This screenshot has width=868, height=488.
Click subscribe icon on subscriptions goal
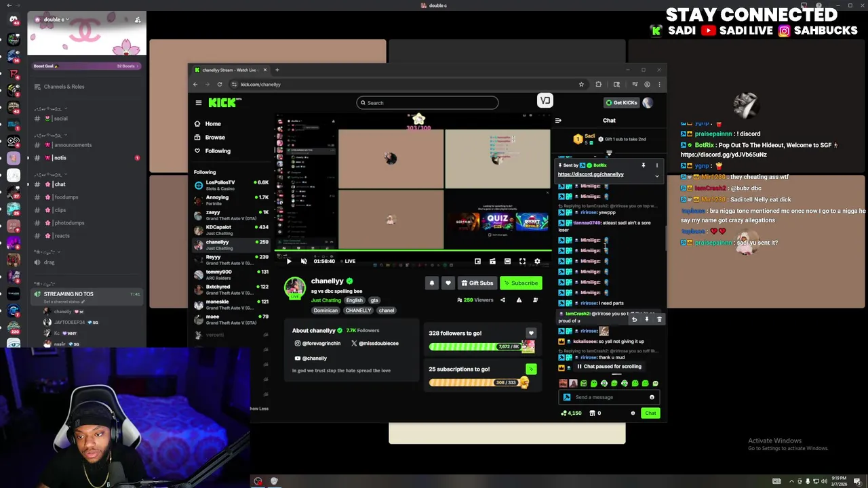tap(531, 369)
